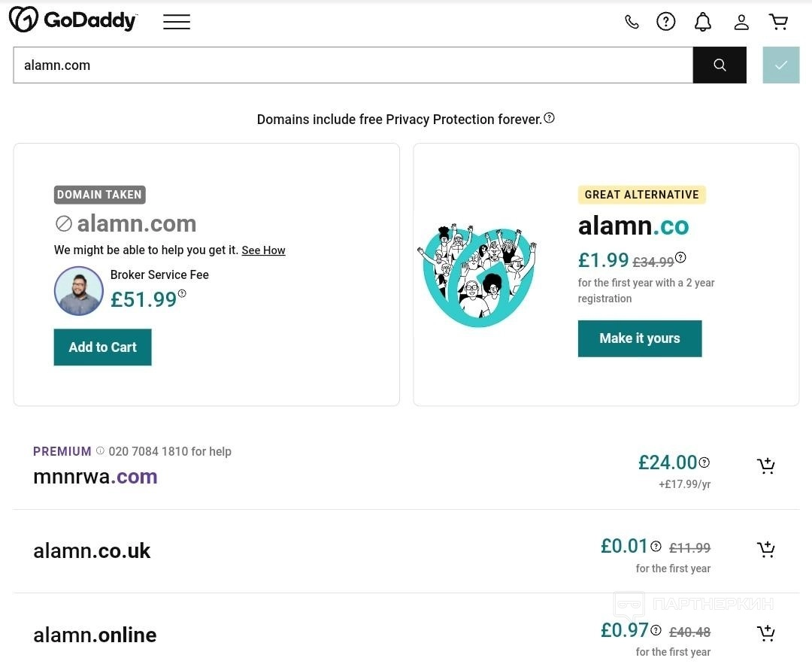Viewport: 812px width, 664px height.
Task: Open the help question mark icon
Action: tap(666, 22)
